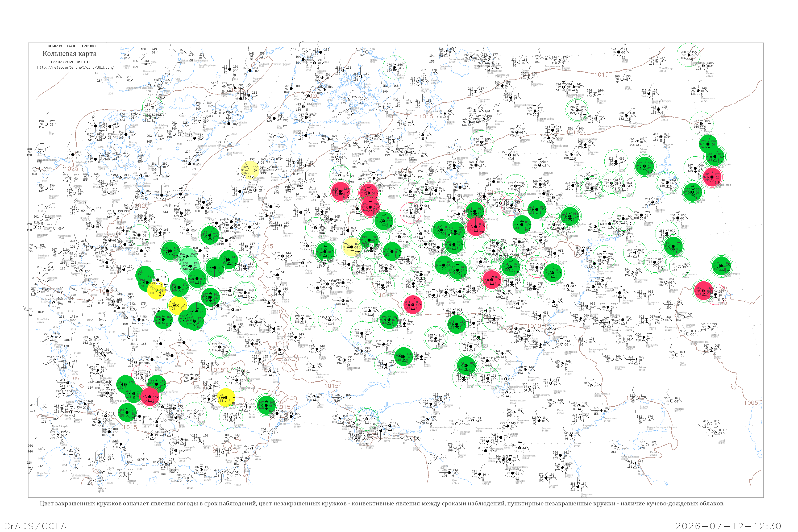Select the timestamp "2026-07-12-12:30"

coord(729,526)
